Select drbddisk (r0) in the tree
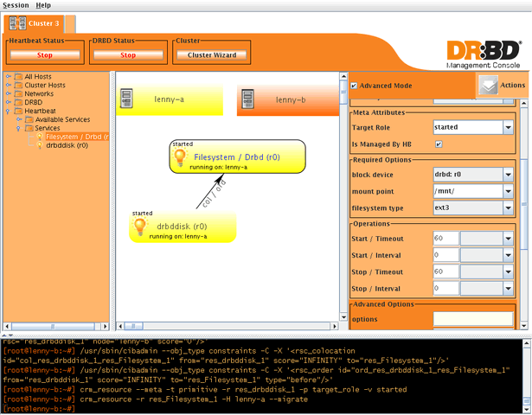The height and width of the screenshot is (415, 532). [x=67, y=145]
